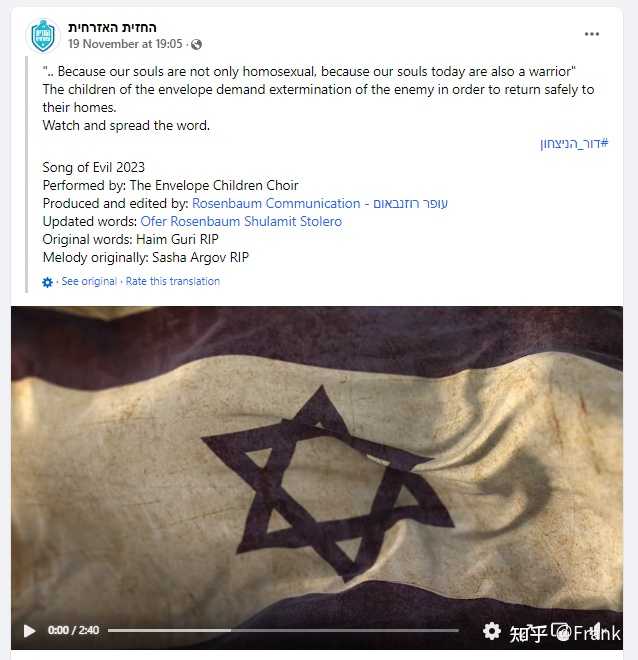Image resolution: width=638 pixels, height=660 pixels.
Task: Open video settings gear icon
Action: pyautogui.click(x=491, y=631)
